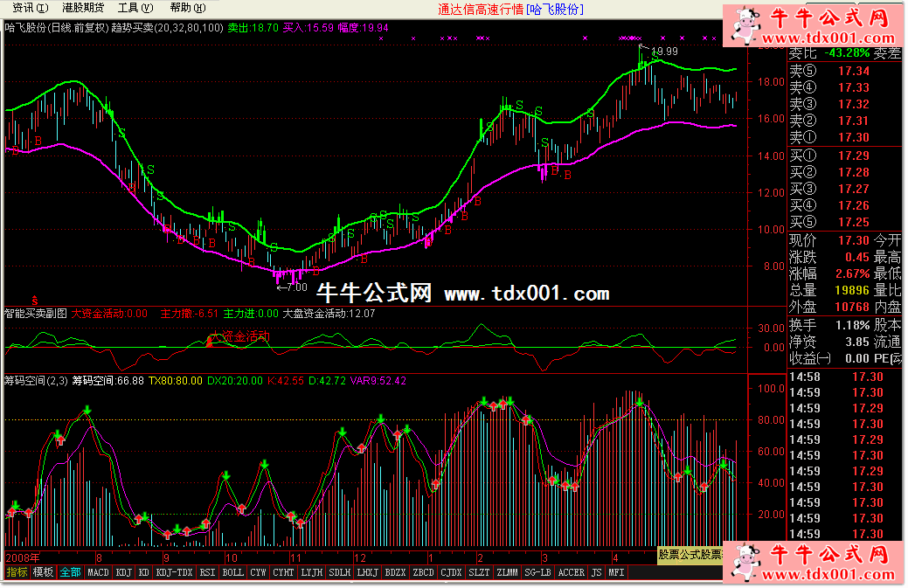Click the [哈飞股份] title text
Image resolution: width=908 pixels, height=588 pixels.
pos(555,10)
